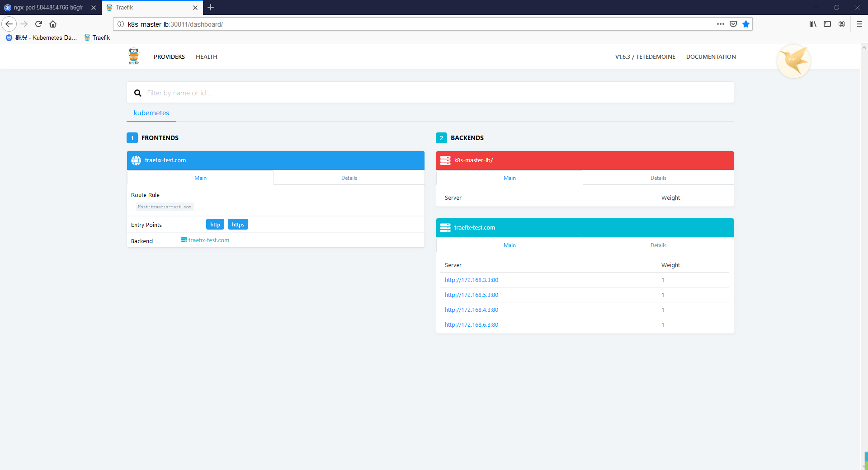This screenshot has height=470, width=868.
Task: Open server link http://172.168.3.3:80
Action: click(x=472, y=280)
